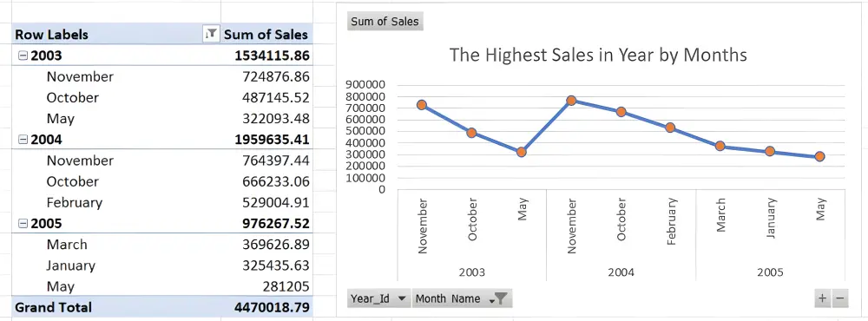Click the Sum of Sales chart field button
The image size is (868, 321).
[385, 22]
